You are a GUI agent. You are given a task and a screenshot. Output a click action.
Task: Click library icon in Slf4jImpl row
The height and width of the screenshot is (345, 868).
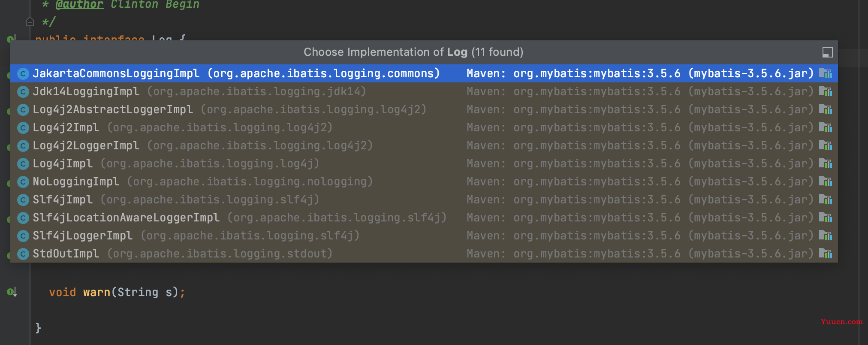coord(826,200)
